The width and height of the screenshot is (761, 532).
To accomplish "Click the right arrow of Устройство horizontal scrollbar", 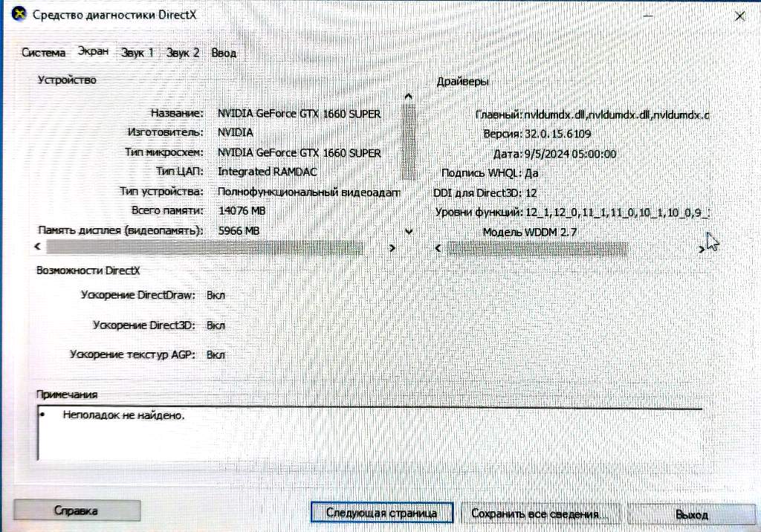I will [x=392, y=246].
